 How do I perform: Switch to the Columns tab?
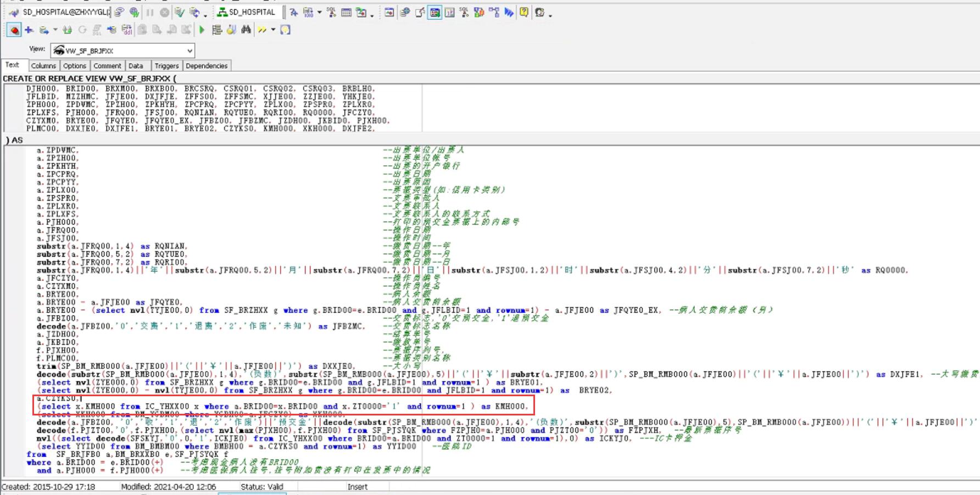(43, 66)
